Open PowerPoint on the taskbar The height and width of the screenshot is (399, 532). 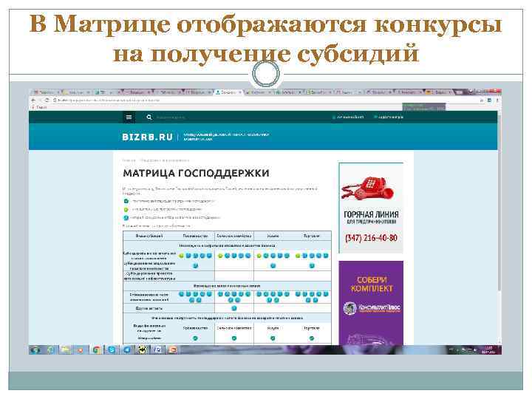tap(173, 349)
